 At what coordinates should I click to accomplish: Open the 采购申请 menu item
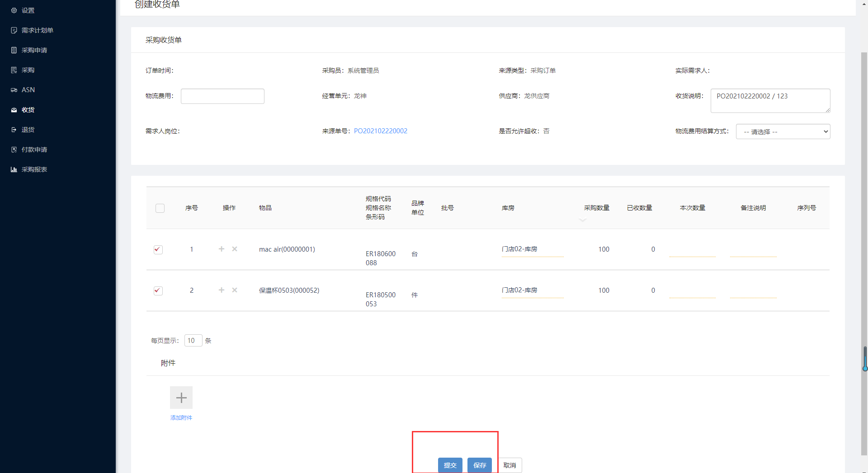pos(34,50)
